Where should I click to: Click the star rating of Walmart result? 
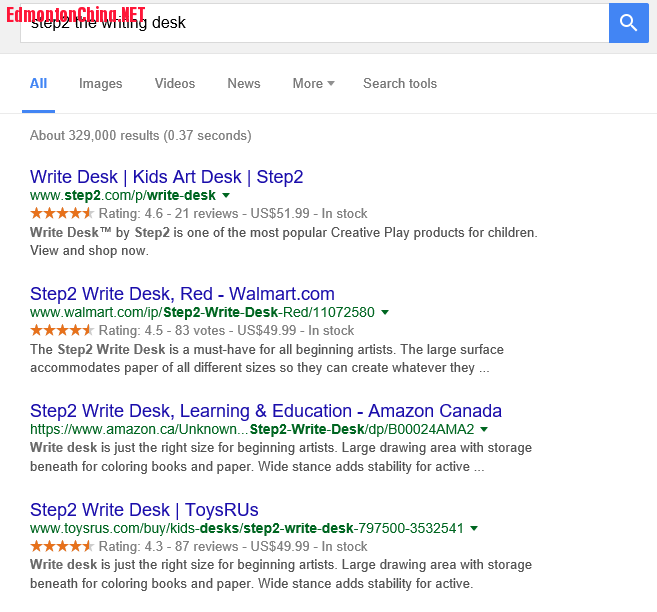coord(61,330)
